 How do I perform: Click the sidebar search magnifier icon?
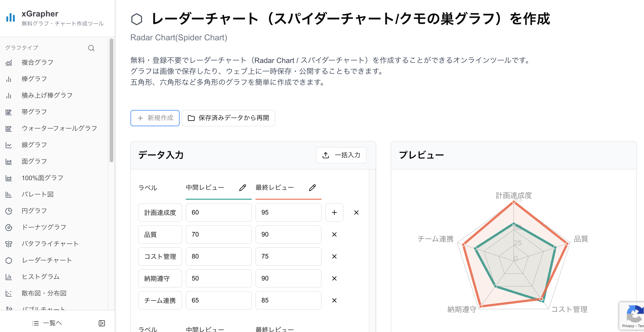(91, 48)
